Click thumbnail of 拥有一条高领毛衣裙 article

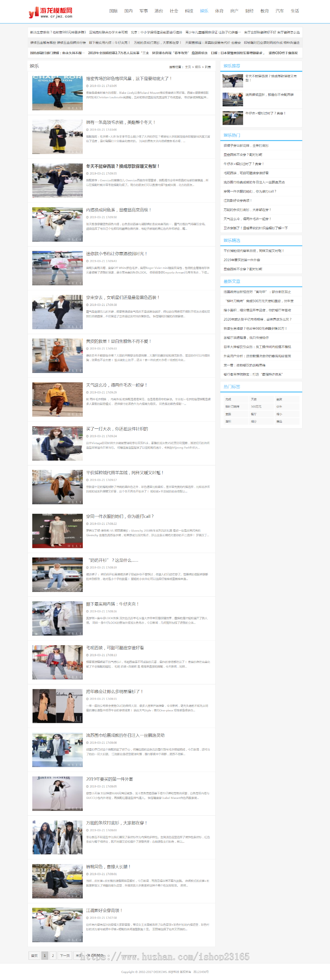(x=58, y=137)
